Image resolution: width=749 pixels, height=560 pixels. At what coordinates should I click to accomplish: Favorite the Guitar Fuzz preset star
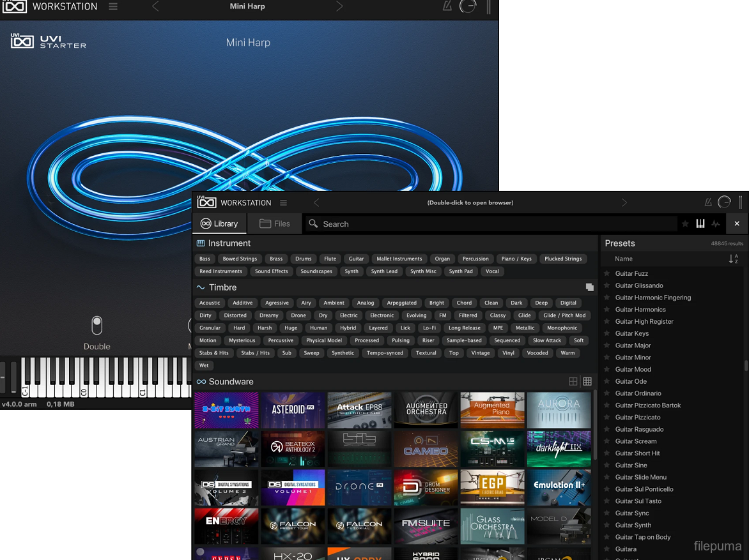coord(607,273)
